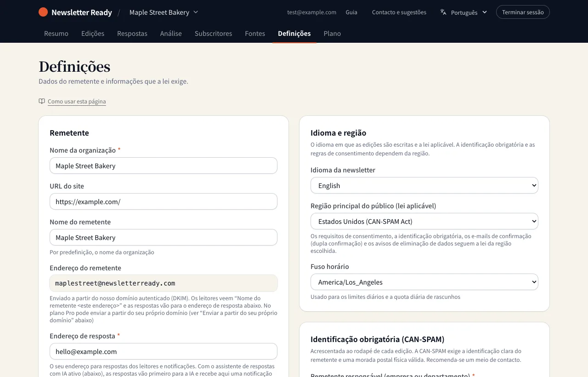
Task: Expand the Idioma da newsletter dropdown
Action: click(x=424, y=185)
